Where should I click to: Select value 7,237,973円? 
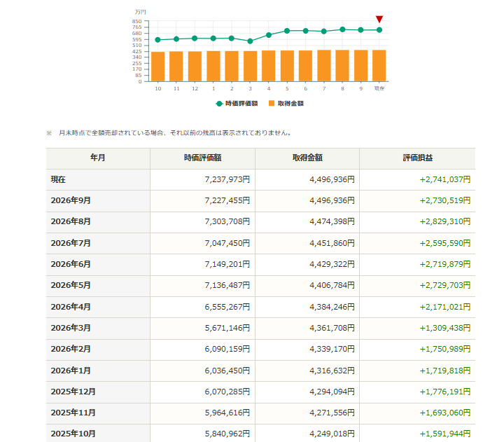pos(227,179)
